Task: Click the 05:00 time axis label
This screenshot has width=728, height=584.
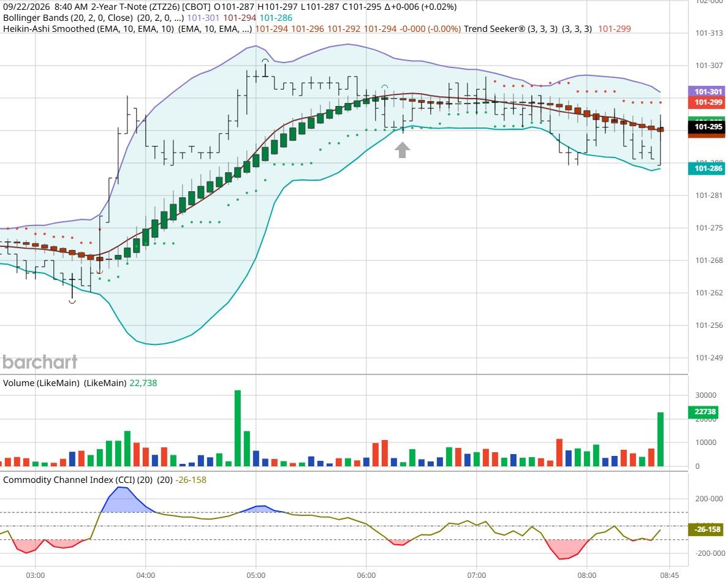Action: click(256, 575)
